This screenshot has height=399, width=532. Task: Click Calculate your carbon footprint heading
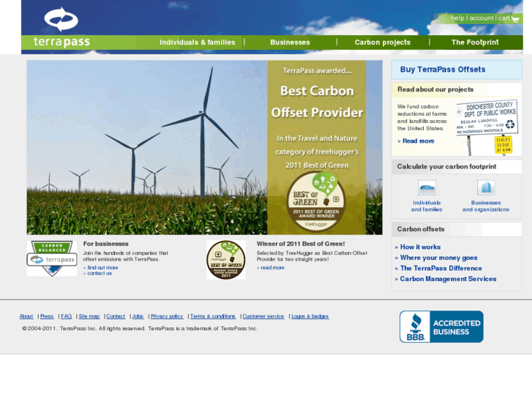tap(446, 166)
